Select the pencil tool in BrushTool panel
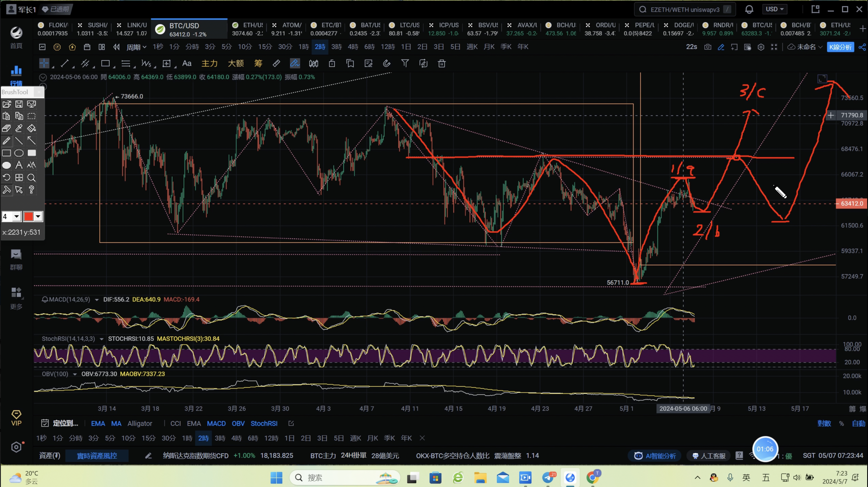Viewport: 868px width, 487px height. tap(7, 141)
